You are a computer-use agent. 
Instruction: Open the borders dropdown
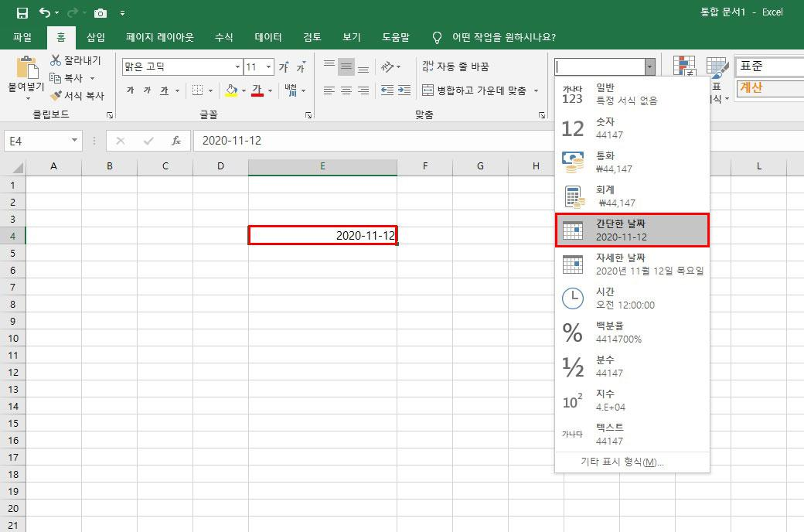(x=211, y=90)
